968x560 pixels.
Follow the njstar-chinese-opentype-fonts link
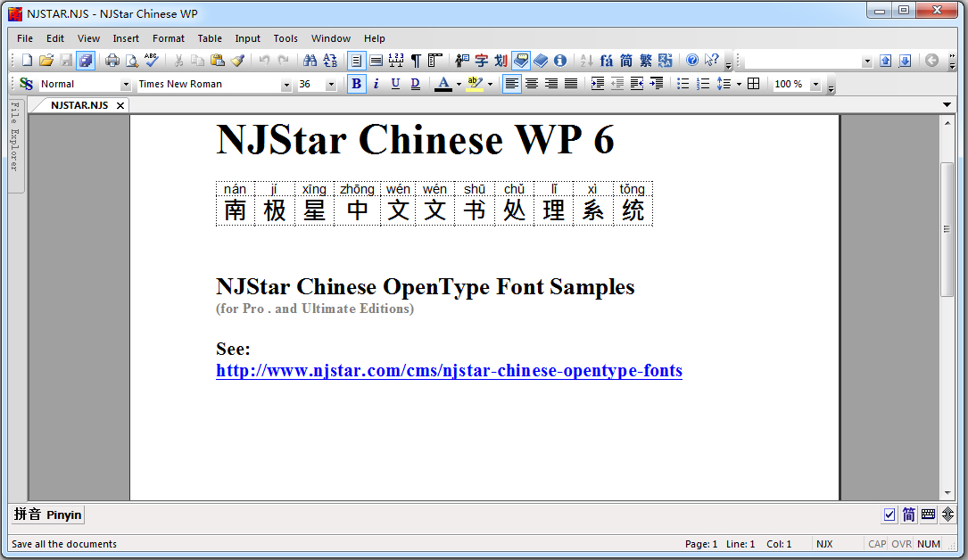tap(449, 371)
